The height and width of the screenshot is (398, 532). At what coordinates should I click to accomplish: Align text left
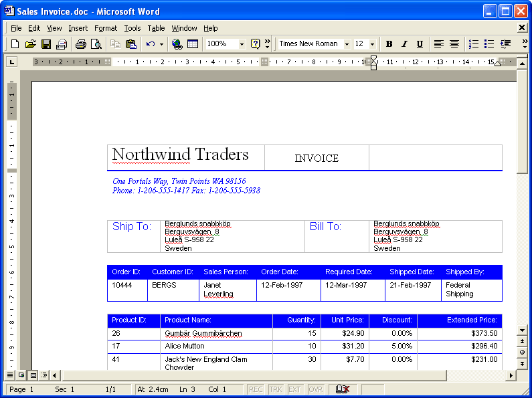[439, 43]
